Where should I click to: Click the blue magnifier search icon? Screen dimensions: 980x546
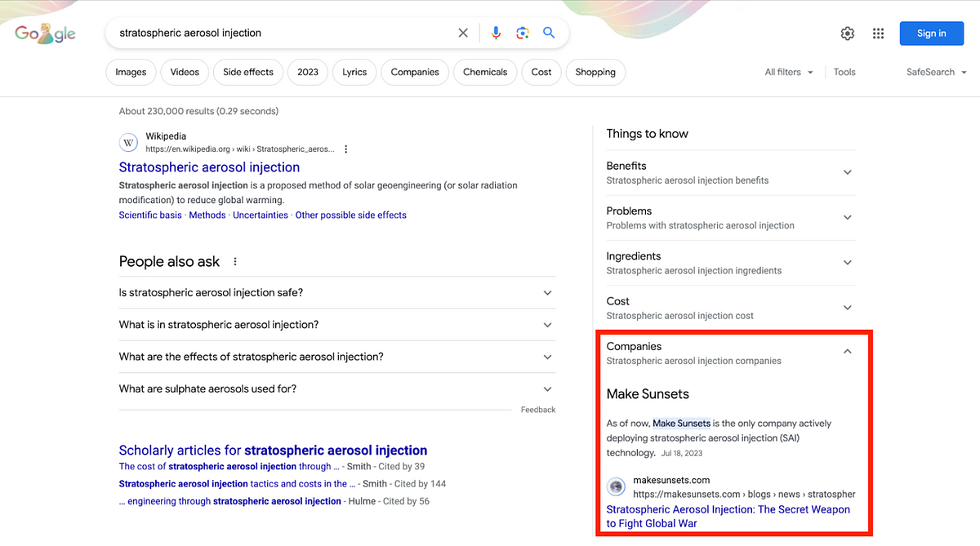pos(549,33)
